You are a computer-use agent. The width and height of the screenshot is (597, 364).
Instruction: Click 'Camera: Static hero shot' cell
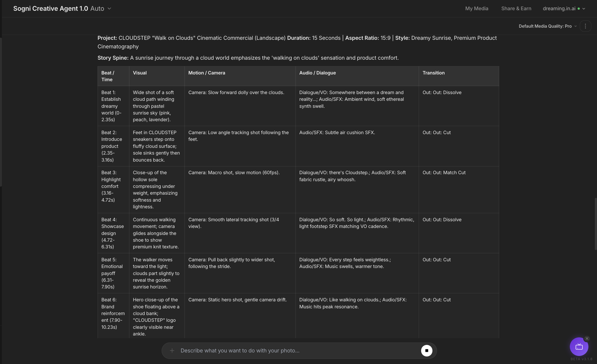(240, 316)
